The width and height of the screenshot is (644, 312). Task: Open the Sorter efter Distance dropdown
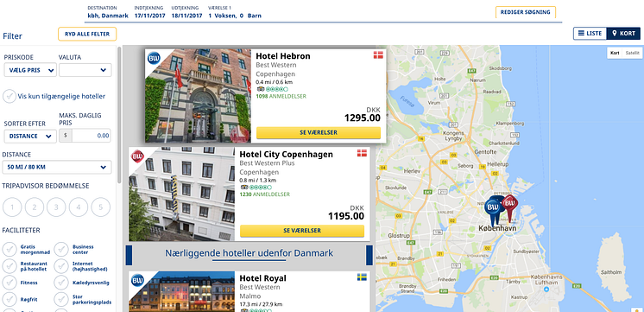click(30, 136)
